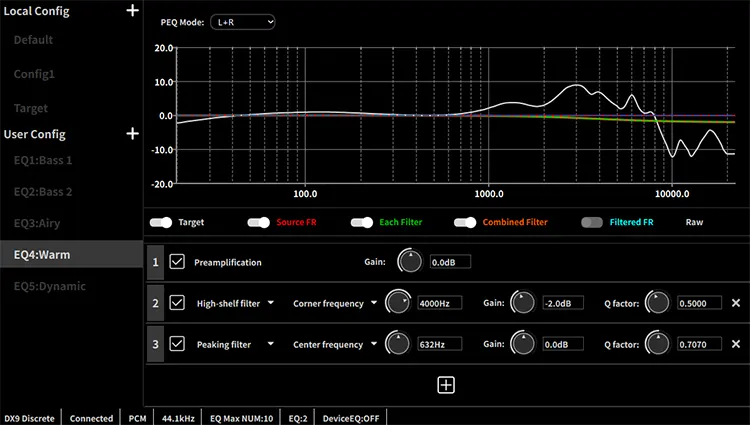Select the EQ4:Warm preset
This screenshot has width=750, height=425.
[x=71, y=254]
